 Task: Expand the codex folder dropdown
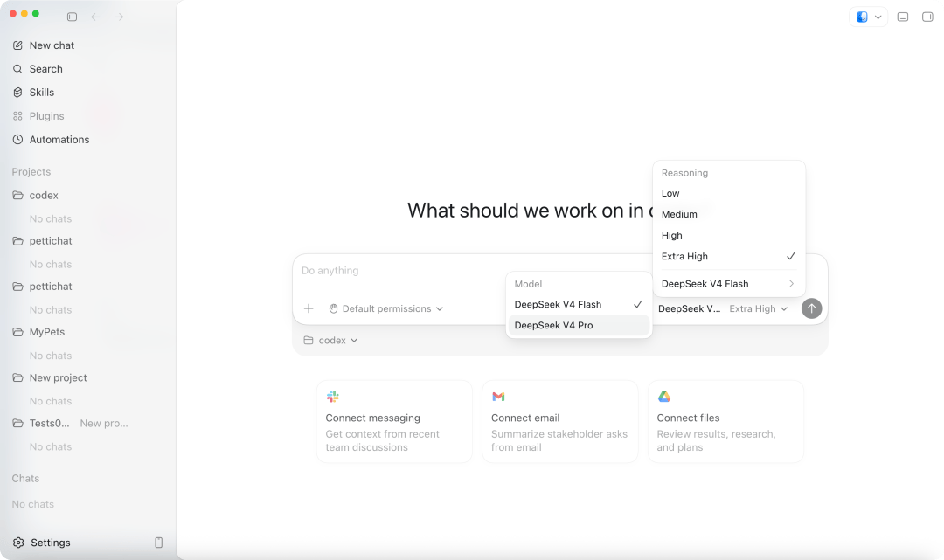(331, 341)
